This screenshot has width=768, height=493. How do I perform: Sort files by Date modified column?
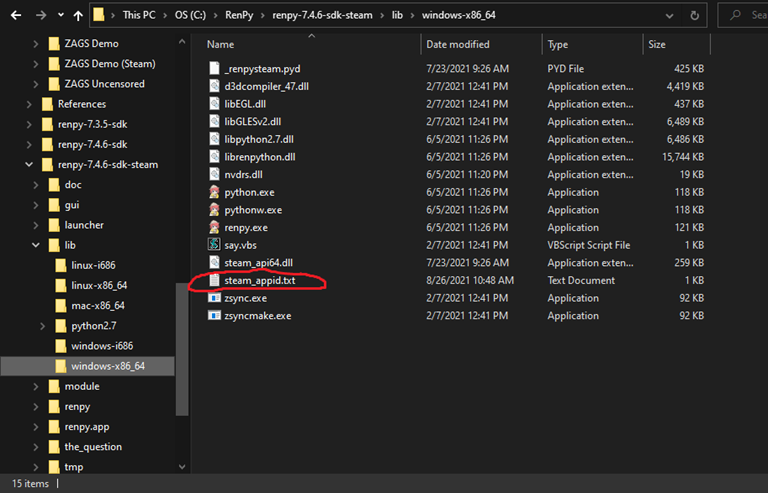(459, 45)
